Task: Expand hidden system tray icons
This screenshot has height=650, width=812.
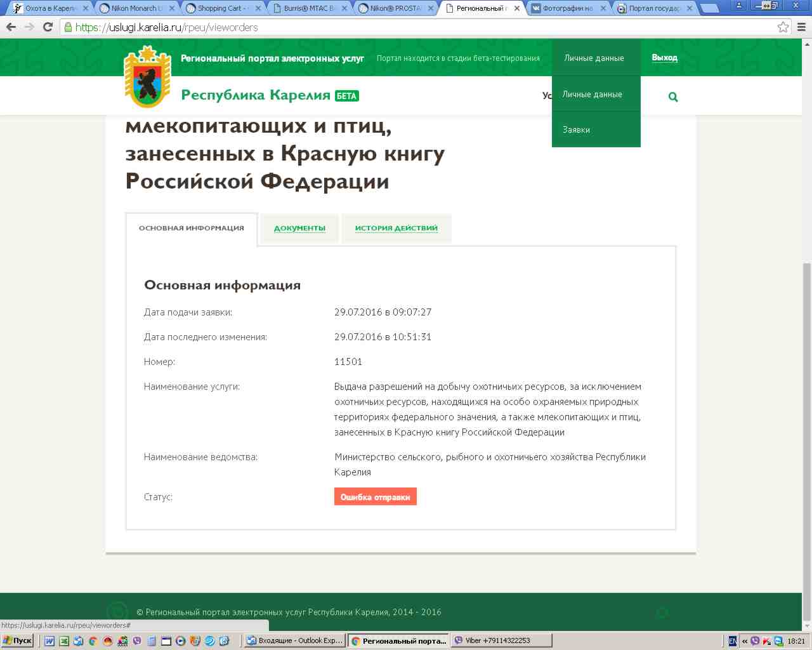Action: [745, 641]
